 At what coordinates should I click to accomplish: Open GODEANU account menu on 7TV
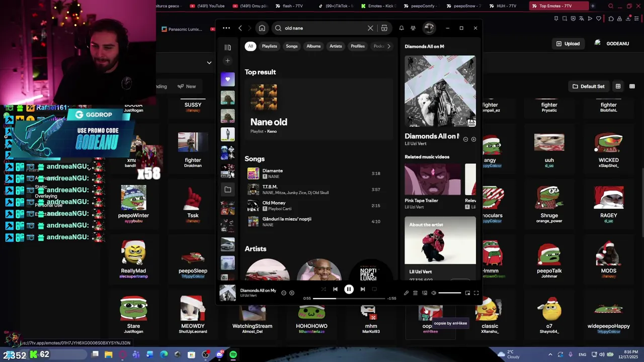coord(612,44)
